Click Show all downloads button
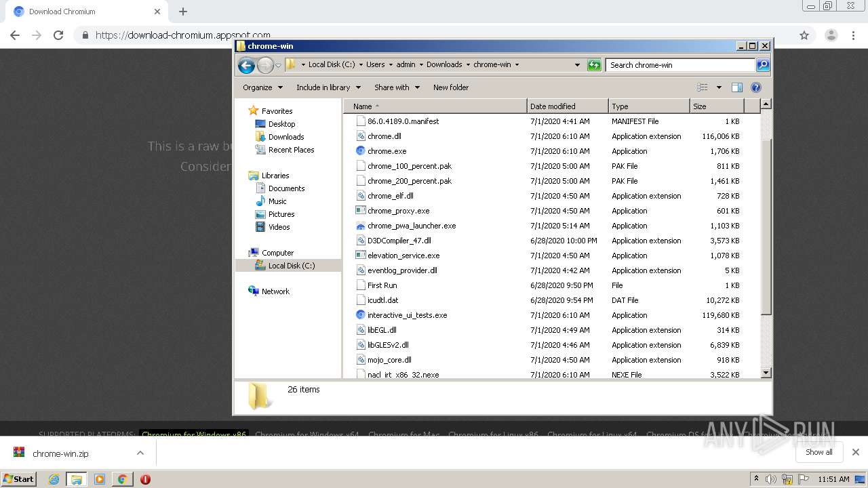The width and height of the screenshot is (868, 488). click(x=818, y=452)
